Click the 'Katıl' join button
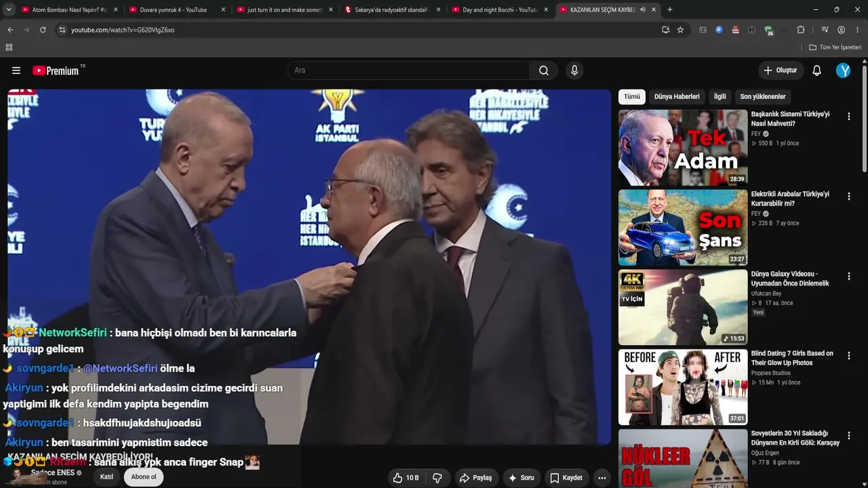Screen dimensions: 868x488 click(106, 477)
